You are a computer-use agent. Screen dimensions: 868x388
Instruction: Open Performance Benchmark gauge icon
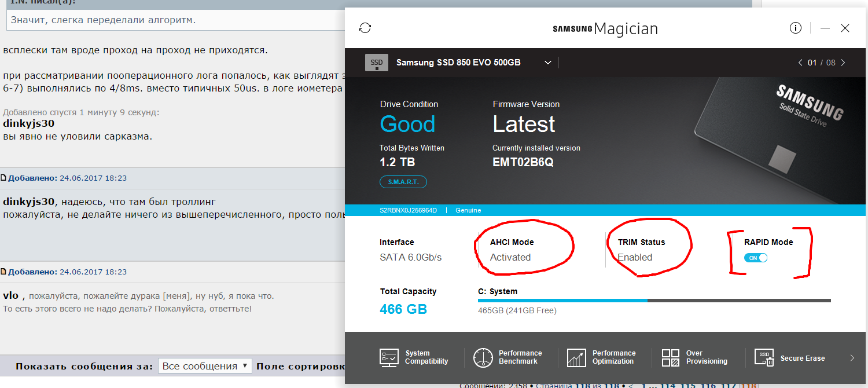pyautogui.click(x=483, y=357)
